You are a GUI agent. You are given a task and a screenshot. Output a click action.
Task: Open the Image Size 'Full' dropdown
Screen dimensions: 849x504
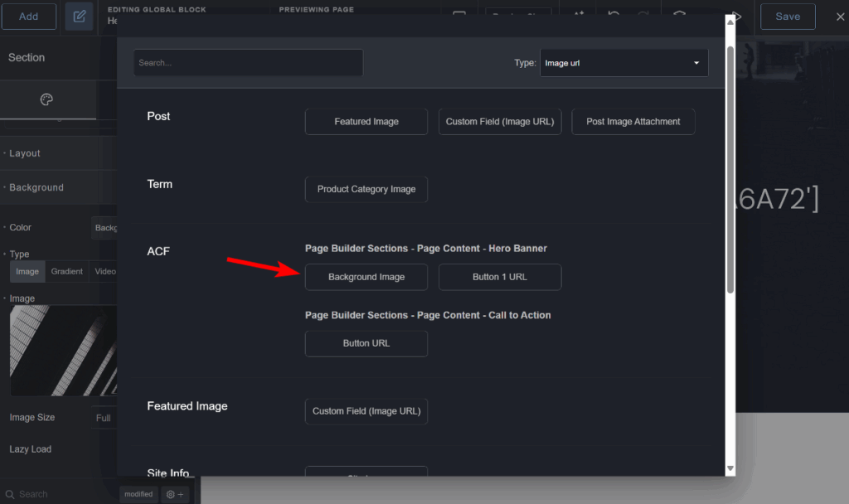(x=104, y=418)
